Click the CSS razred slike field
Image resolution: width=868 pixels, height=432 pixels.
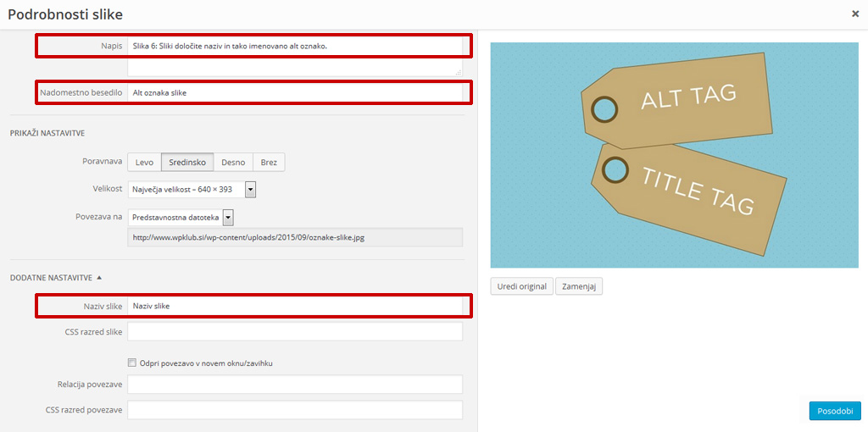coord(294,332)
